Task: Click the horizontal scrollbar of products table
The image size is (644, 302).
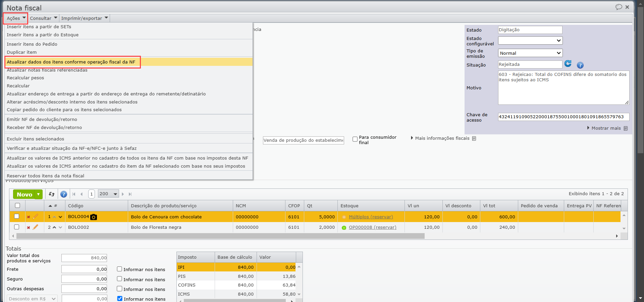Action: [220, 236]
